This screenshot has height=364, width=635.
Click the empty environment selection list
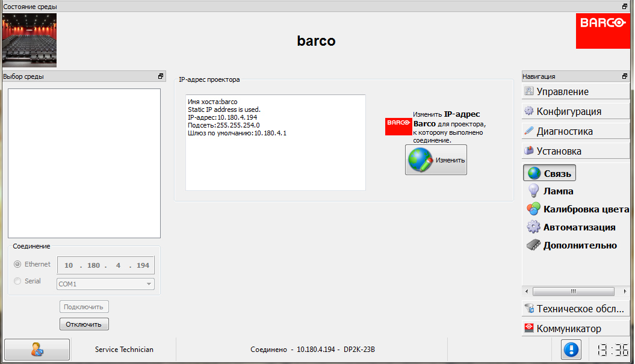click(84, 163)
